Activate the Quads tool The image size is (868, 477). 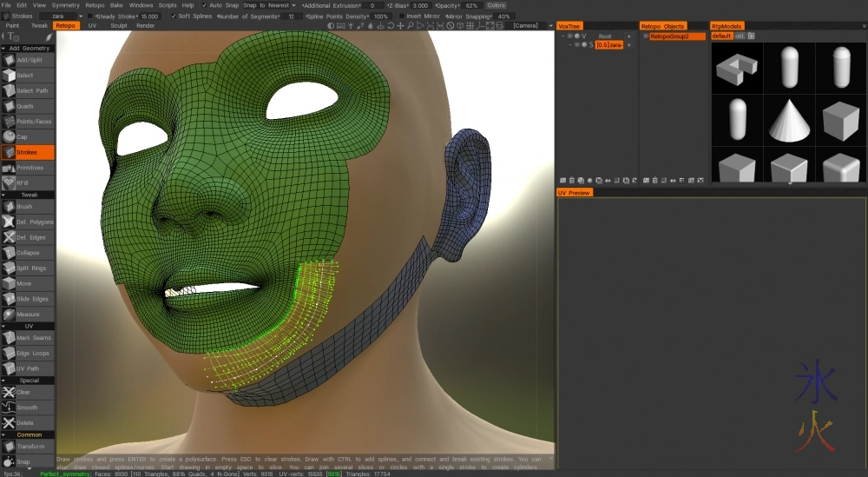tap(28, 106)
